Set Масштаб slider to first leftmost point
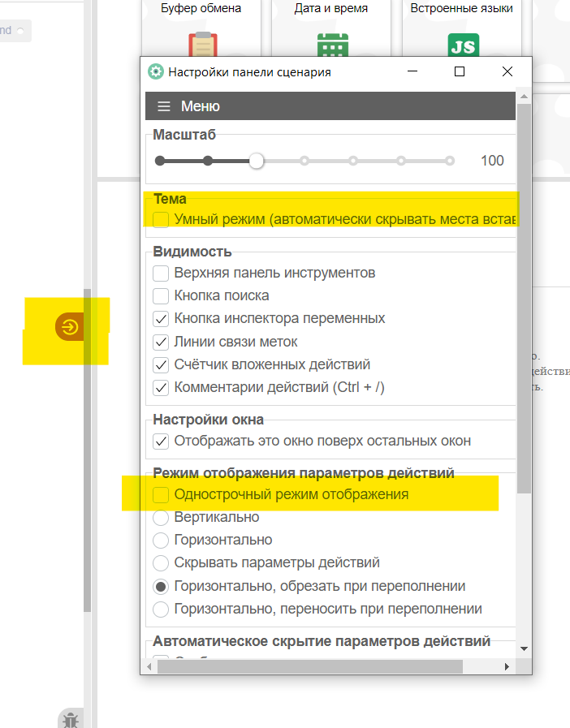 [160, 161]
